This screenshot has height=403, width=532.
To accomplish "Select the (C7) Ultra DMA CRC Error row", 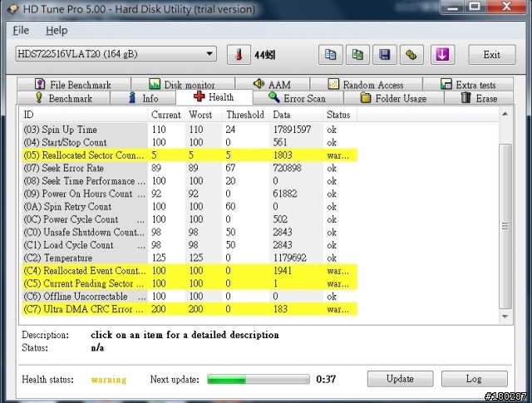I will (190, 309).
